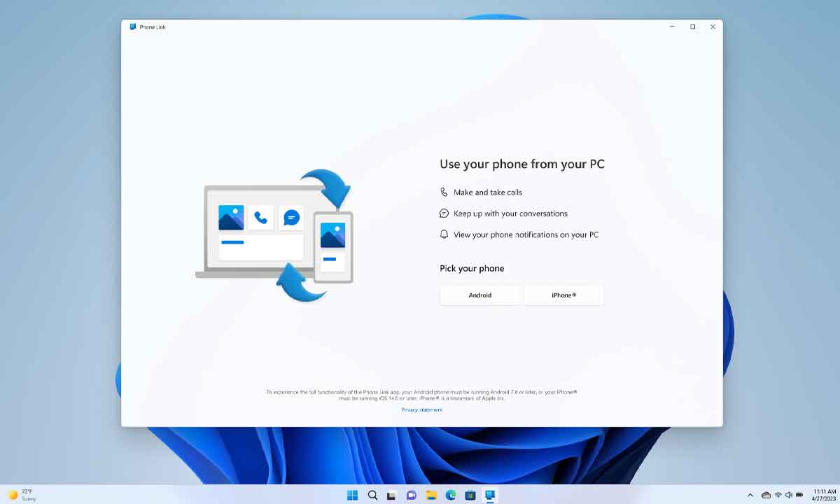Expand the hidden system tray icons chevron

[x=750, y=495]
